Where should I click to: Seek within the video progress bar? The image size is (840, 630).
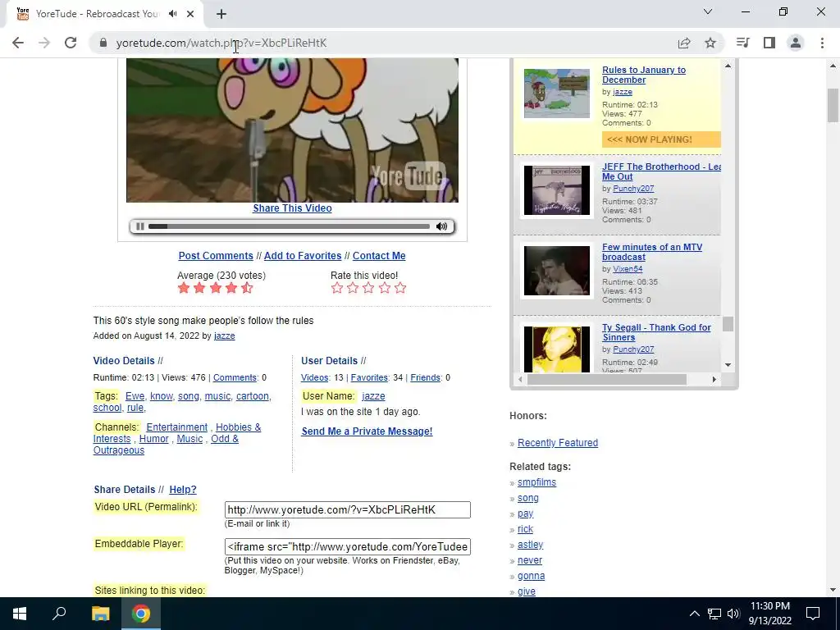pos(290,226)
